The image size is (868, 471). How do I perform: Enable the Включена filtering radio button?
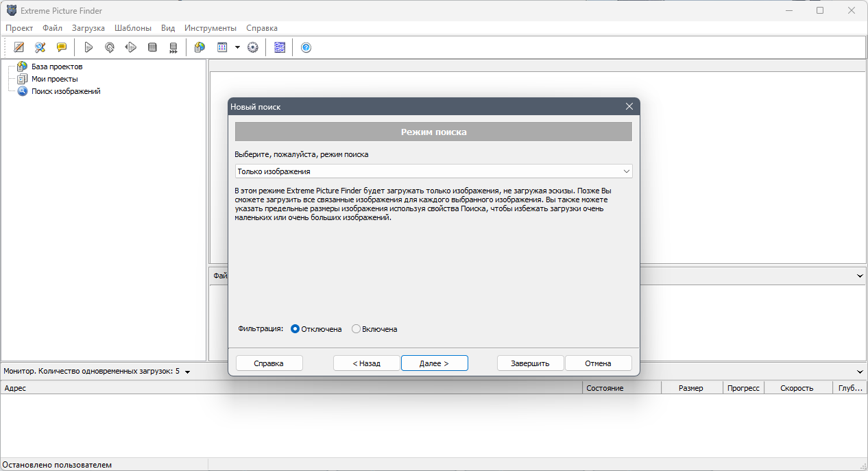[355, 328]
